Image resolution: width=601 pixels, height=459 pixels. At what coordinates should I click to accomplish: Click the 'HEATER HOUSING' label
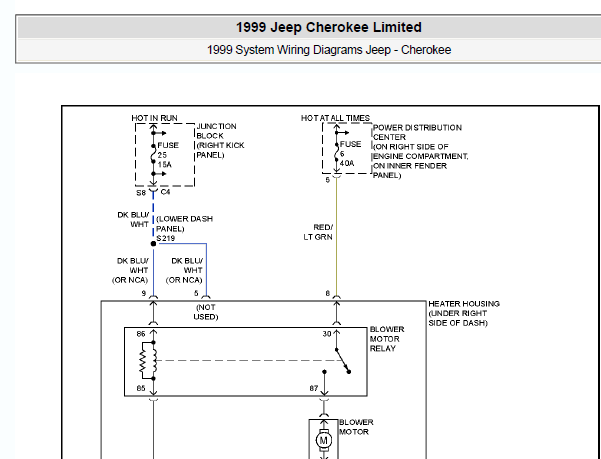click(464, 304)
